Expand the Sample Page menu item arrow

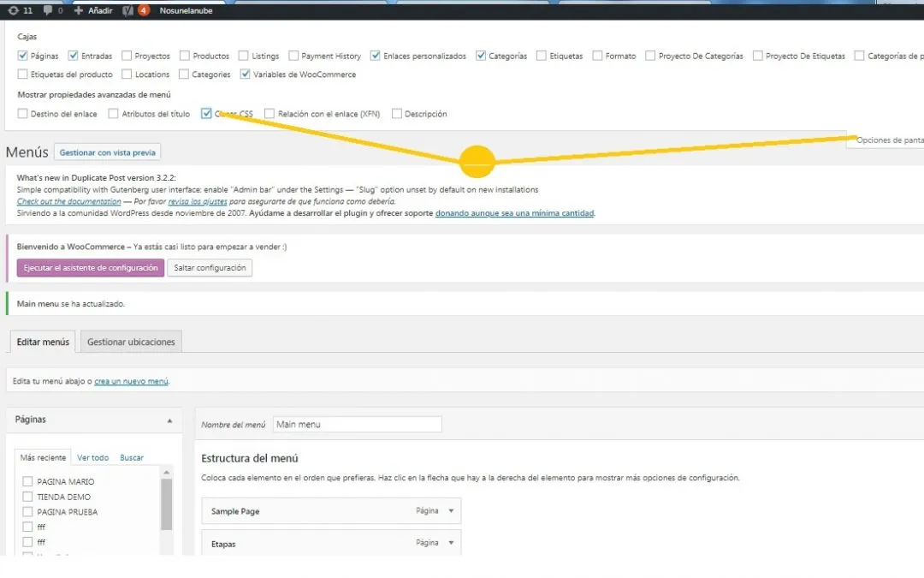click(451, 511)
